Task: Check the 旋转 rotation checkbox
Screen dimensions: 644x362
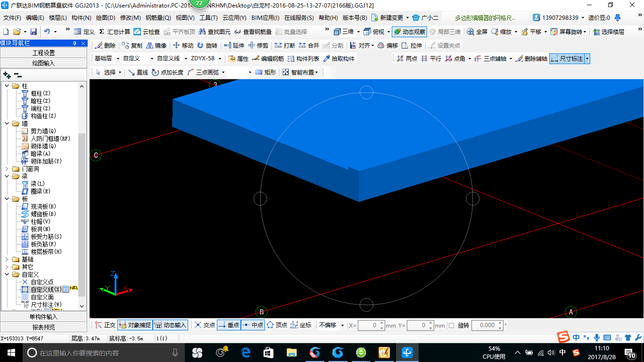Action: (x=451, y=325)
